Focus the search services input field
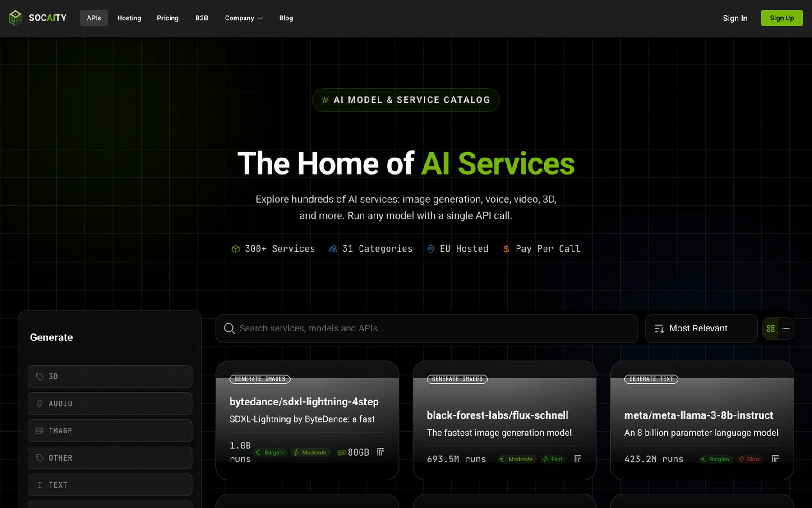Viewport: 812px width, 508px height. 427,328
